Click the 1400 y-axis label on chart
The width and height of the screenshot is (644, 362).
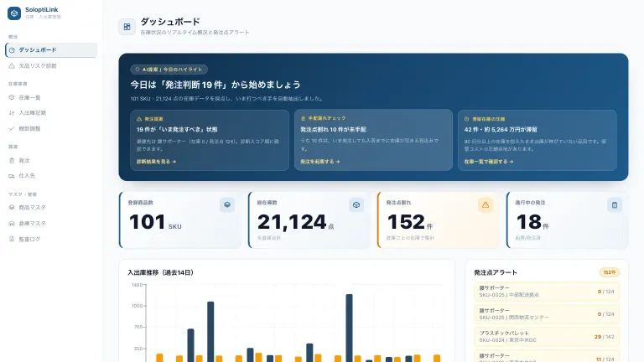(137, 285)
